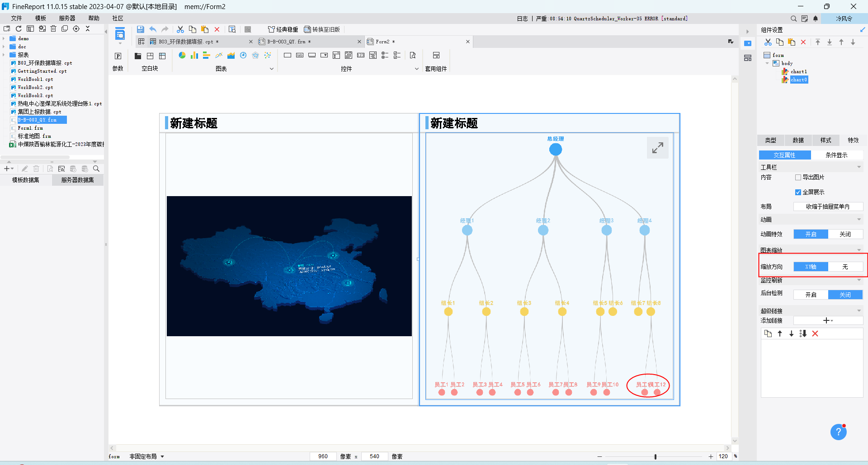Open the 添加链接 plus dropdown
The width and height of the screenshot is (868, 465).
click(x=828, y=320)
